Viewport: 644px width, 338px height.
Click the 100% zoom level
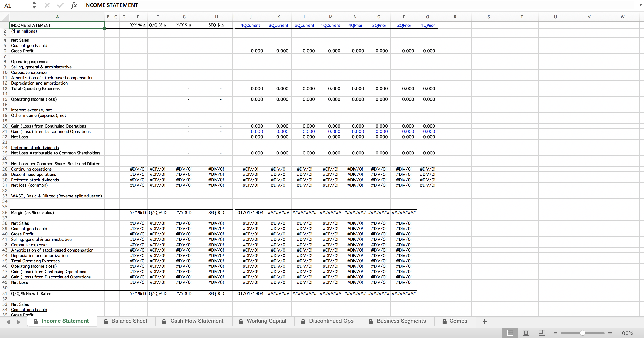coord(626,333)
